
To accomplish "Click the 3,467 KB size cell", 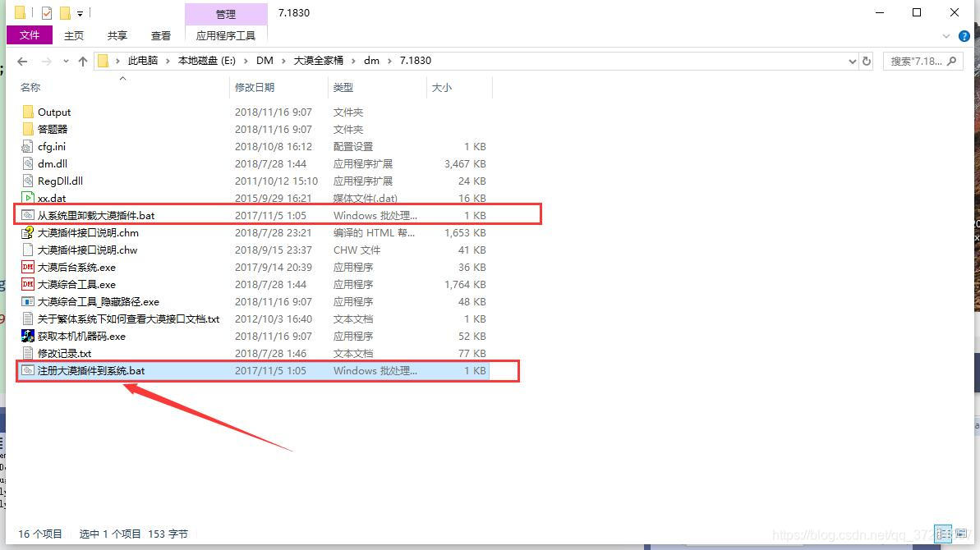I will coord(465,163).
